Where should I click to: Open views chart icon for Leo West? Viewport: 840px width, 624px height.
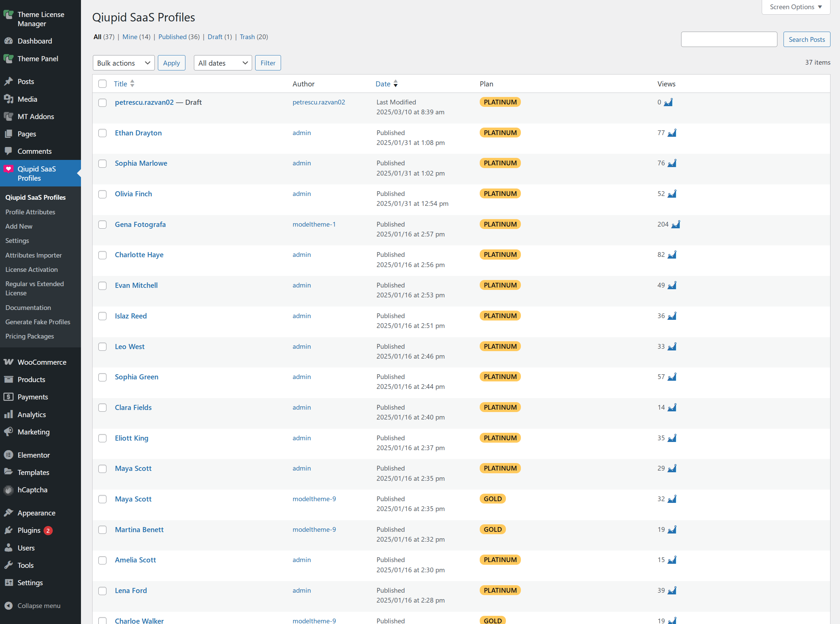click(672, 346)
